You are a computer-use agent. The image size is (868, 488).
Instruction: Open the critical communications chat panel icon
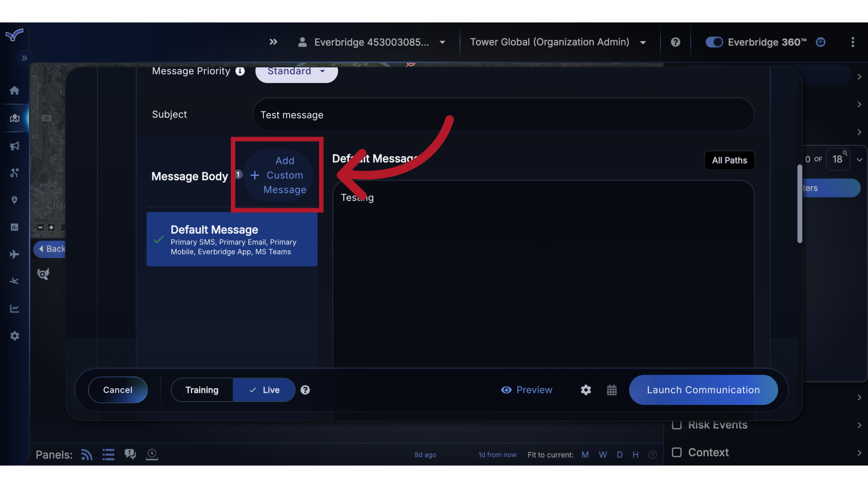pyautogui.click(x=130, y=455)
